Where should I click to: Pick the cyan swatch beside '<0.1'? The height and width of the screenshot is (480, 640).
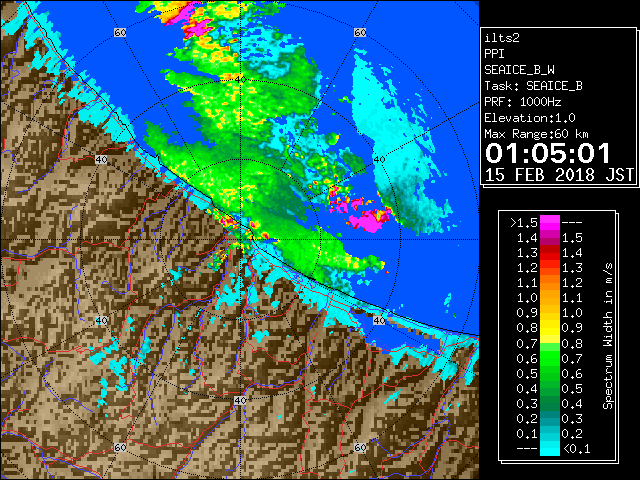coord(550,449)
